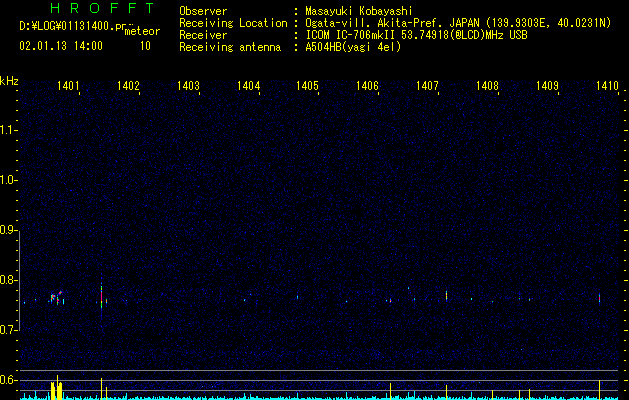Image resolution: width=629 pixels, height=400 pixels.
Task: Click the kHz axis unit label
Action: (x=9, y=81)
